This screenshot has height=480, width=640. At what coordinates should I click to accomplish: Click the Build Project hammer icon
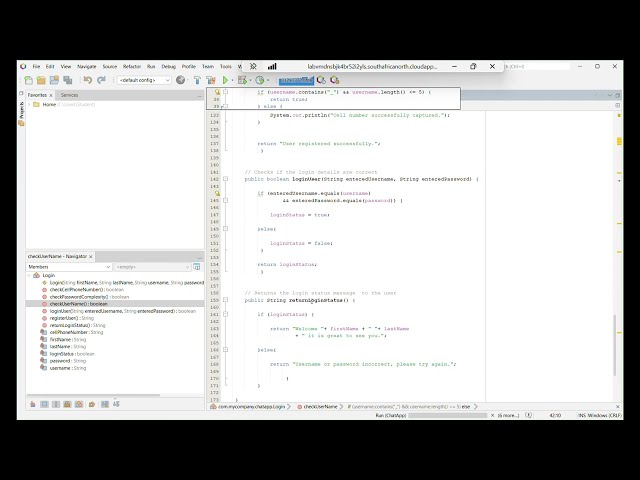[197, 80]
